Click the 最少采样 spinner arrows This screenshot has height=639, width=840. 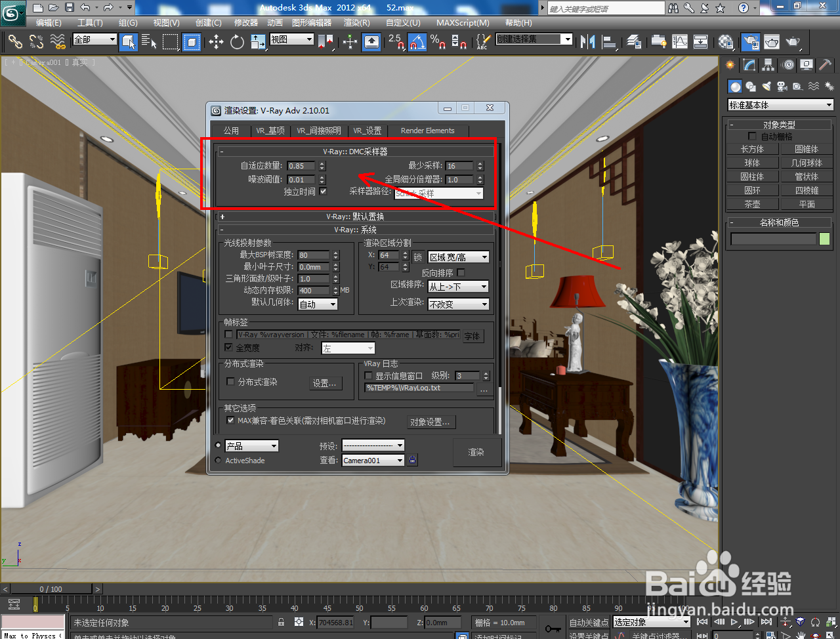pos(480,166)
